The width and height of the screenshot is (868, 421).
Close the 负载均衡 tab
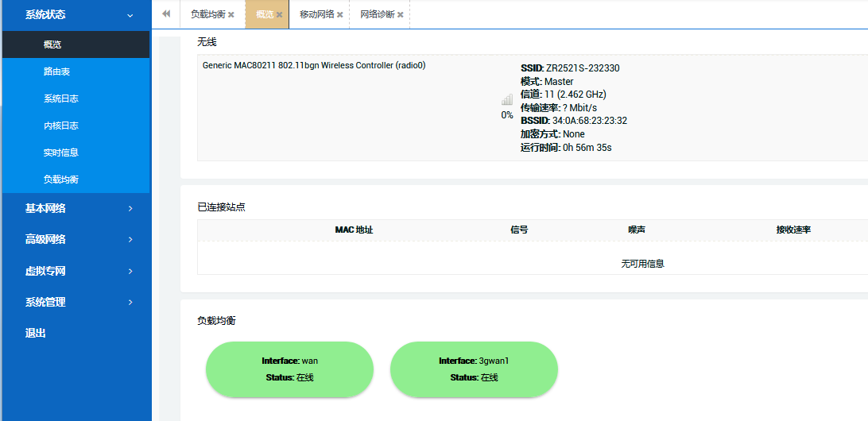pos(231,15)
